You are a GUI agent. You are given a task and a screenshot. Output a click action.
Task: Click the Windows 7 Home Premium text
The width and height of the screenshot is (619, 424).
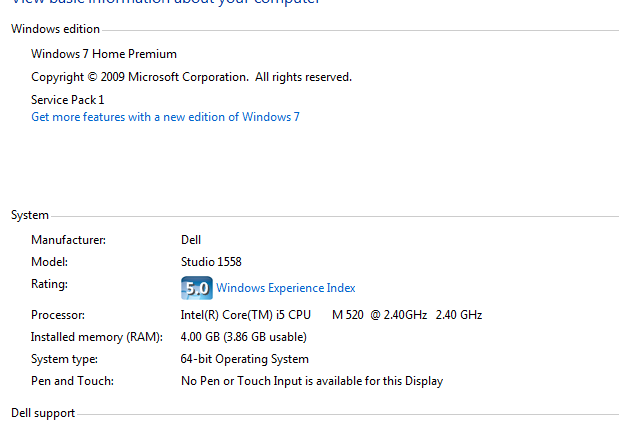click(104, 54)
